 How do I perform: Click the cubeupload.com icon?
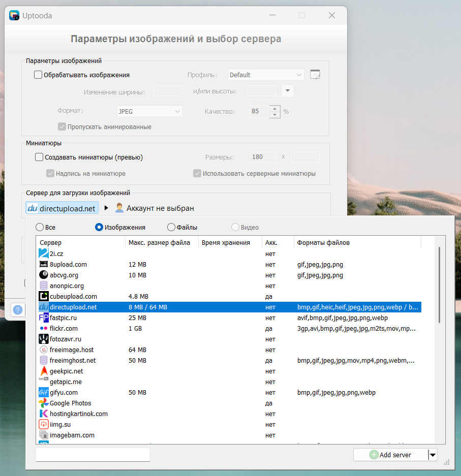pos(44,296)
